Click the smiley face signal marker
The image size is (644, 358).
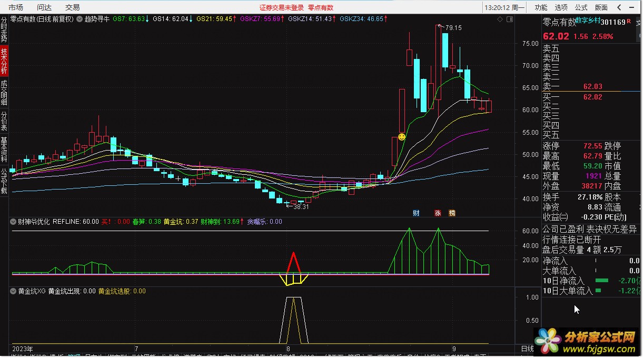point(402,137)
